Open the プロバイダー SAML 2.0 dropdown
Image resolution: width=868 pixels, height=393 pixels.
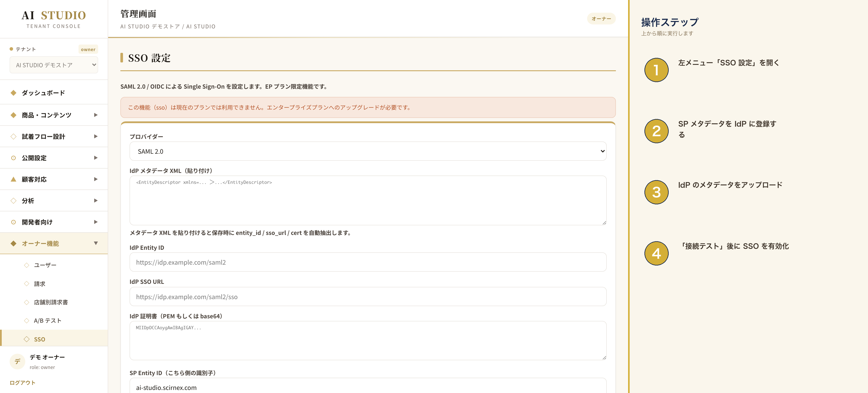pos(368,151)
